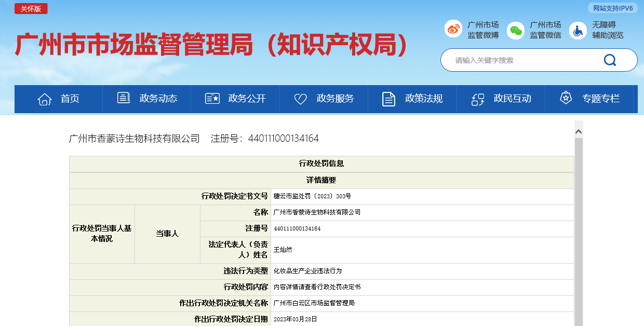Switch to 关怀版 mode

click(x=31, y=9)
